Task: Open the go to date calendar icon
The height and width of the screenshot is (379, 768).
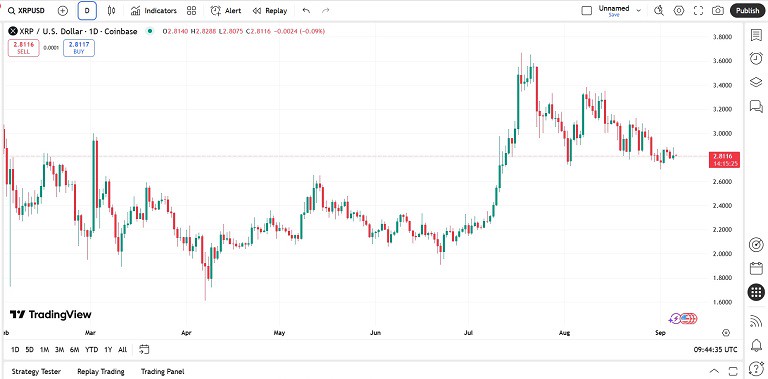Action: 144,350
